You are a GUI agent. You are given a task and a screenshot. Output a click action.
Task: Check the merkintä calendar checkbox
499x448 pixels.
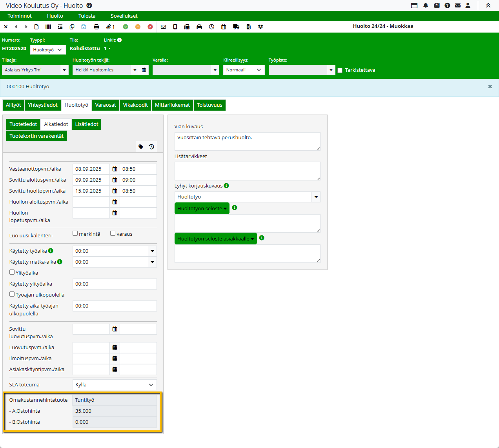point(75,233)
